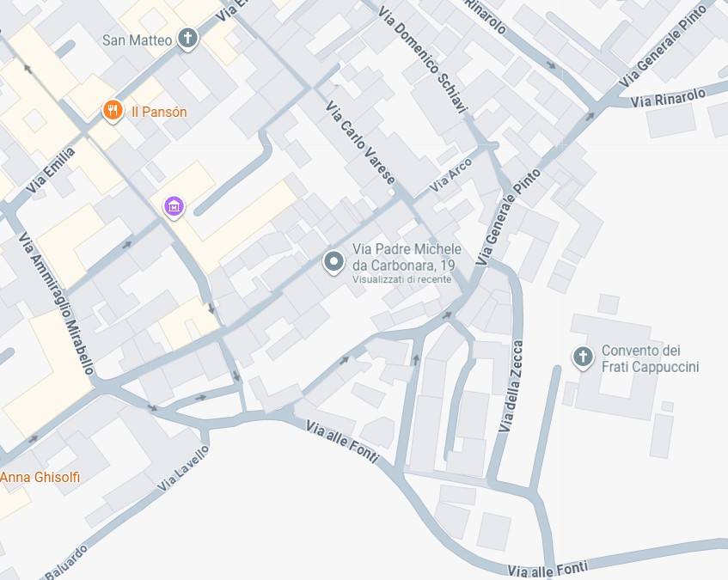Click the Via Emilia street label

click(50, 170)
